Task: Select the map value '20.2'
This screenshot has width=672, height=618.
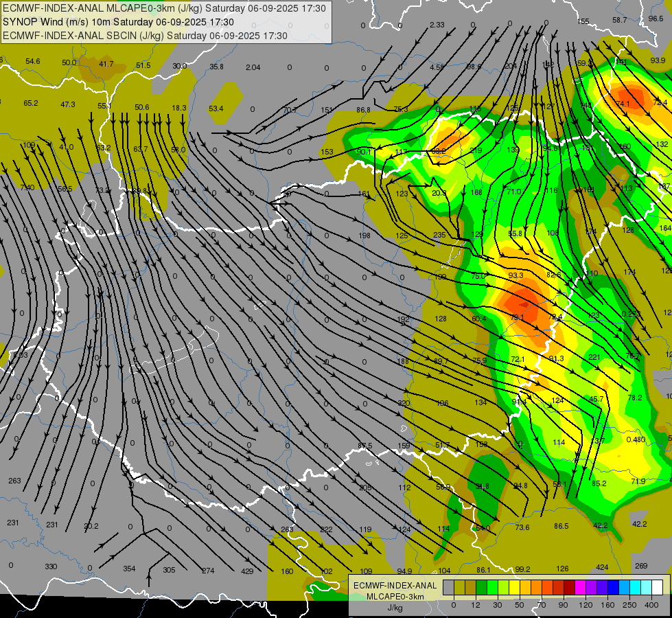Action: coord(91,526)
